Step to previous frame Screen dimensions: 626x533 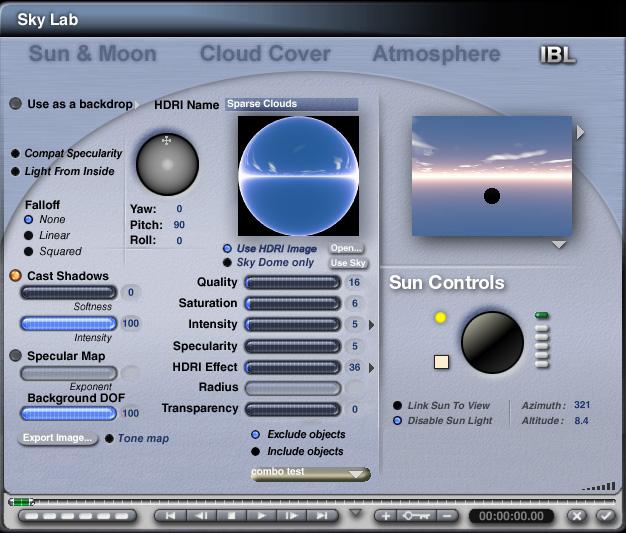201,516
